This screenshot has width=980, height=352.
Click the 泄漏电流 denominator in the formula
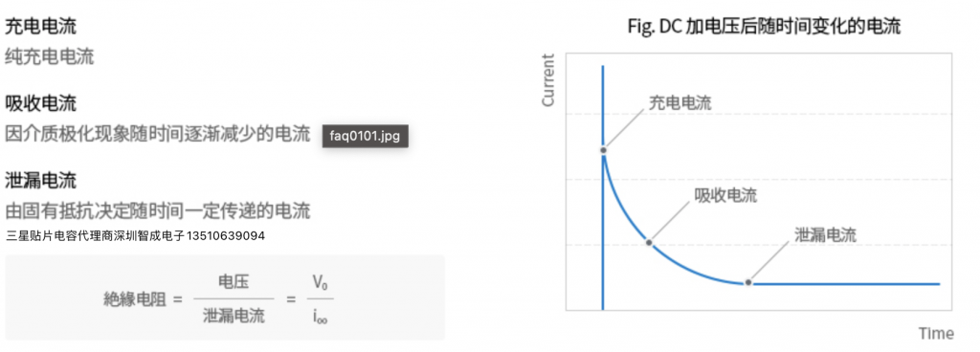pyautogui.click(x=234, y=317)
